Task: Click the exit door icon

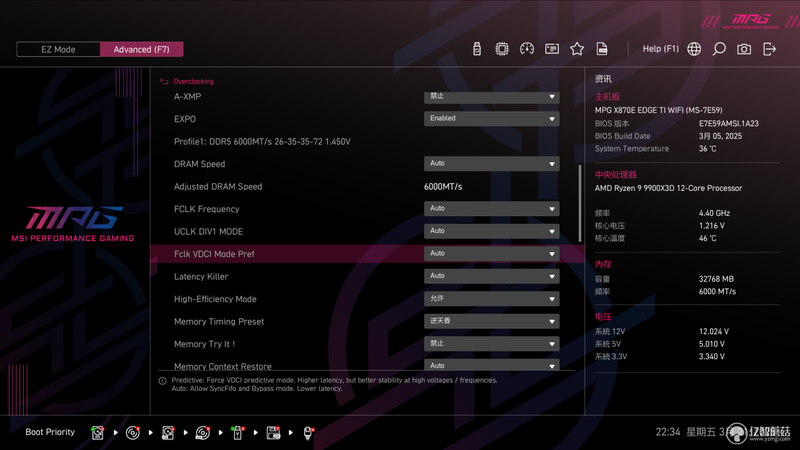Action: click(x=769, y=49)
